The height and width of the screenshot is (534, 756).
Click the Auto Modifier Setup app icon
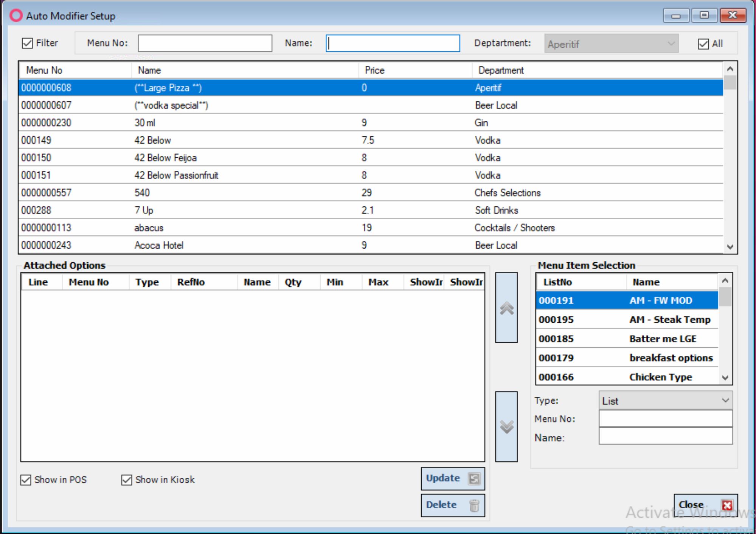coord(16,15)
